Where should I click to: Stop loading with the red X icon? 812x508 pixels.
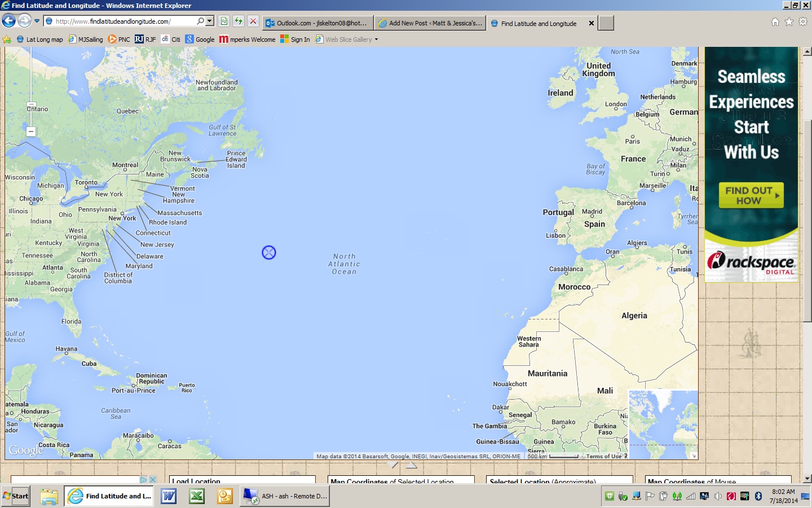point(253,21)
